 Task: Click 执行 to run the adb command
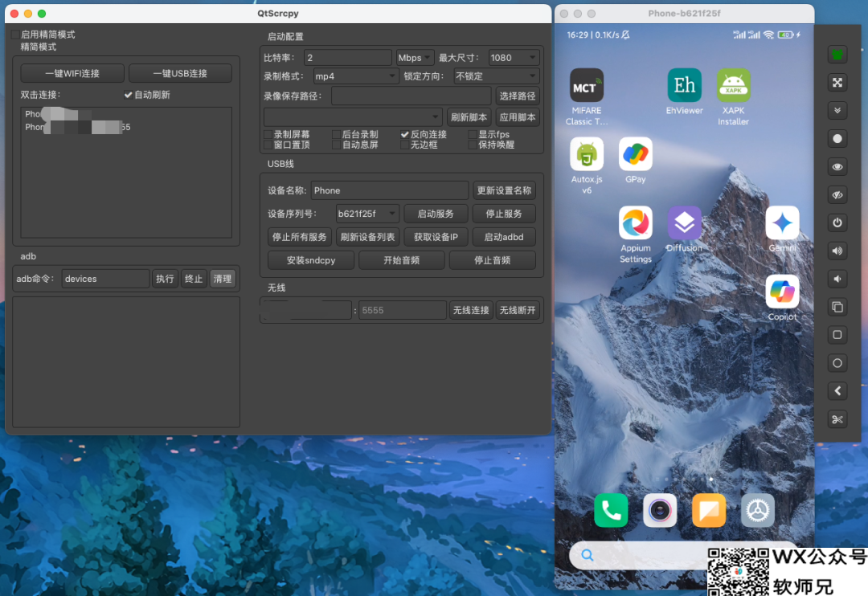165,279
